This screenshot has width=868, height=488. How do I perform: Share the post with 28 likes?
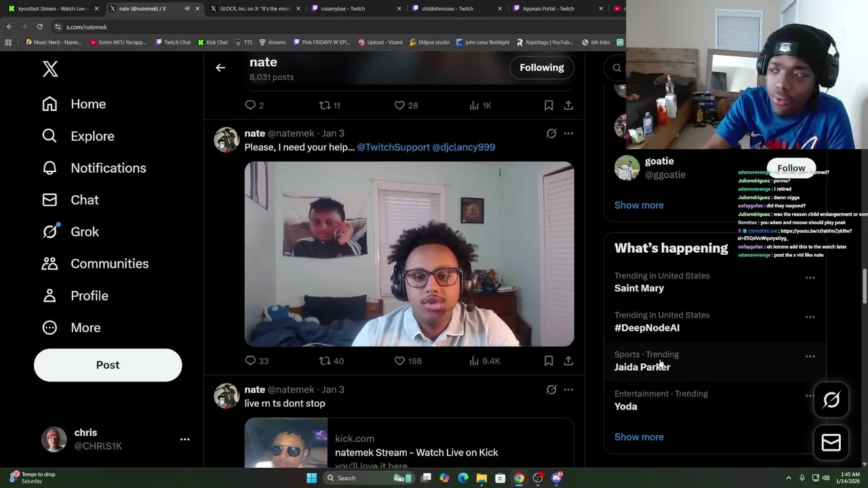click(x=568, y=105)
